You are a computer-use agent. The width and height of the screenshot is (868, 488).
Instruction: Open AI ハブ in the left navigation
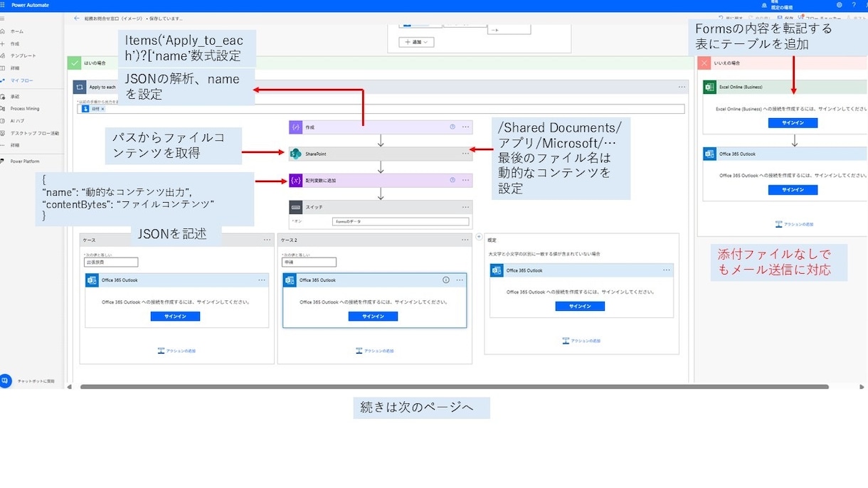pyautogui.click(x=17, y=121)
